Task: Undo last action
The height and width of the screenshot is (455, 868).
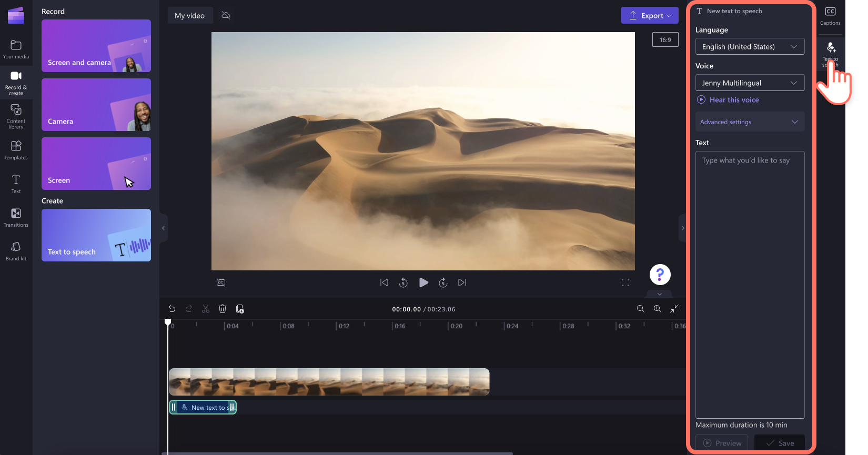Action: pos(172,309)
